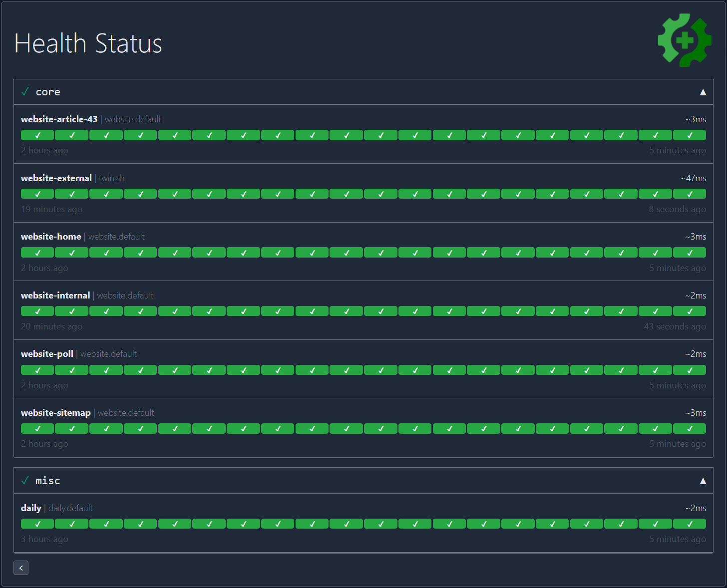This screenshot has width=727, height=588.
Task: Toggle the second segment of the daily monitor
Action: [x=71, y=524]
